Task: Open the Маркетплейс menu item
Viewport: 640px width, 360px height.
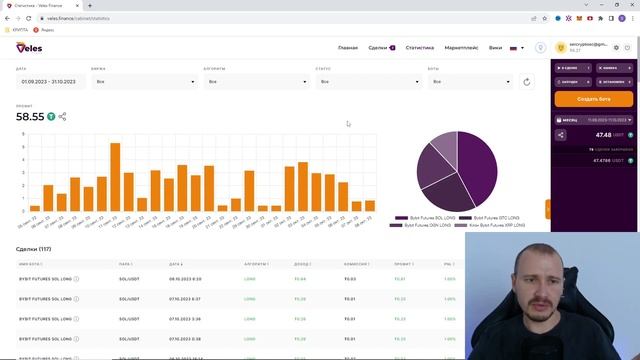Action: point(461,48)
